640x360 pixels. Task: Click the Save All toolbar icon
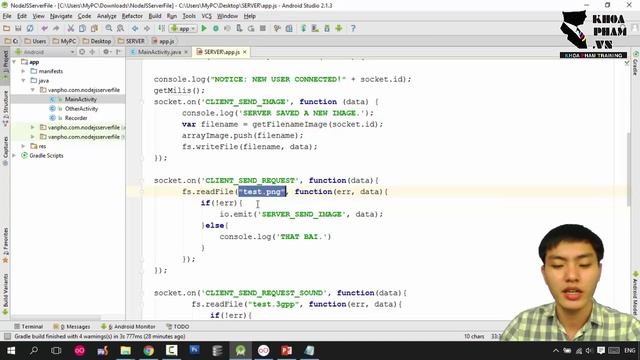[18, 29]
